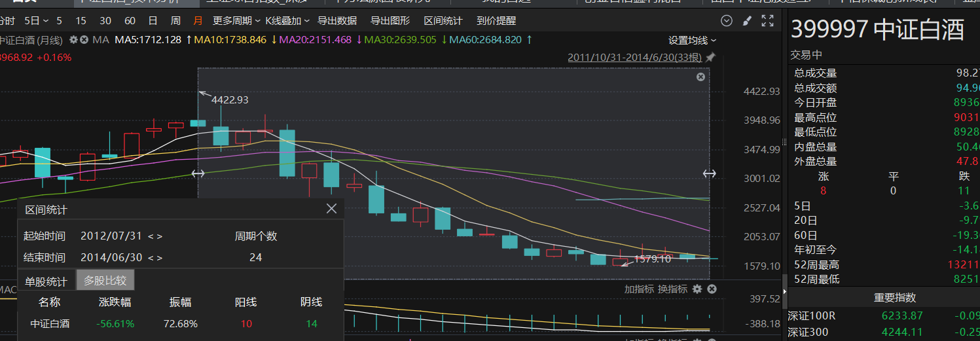Viewport: 980px width, 341px height.
Task: Click 导出图形 to export chart image
Action: (x=390, y=20)
